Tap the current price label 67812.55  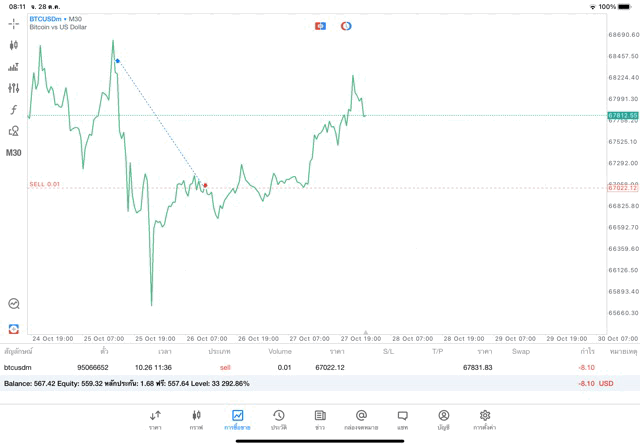pos(622,115)
